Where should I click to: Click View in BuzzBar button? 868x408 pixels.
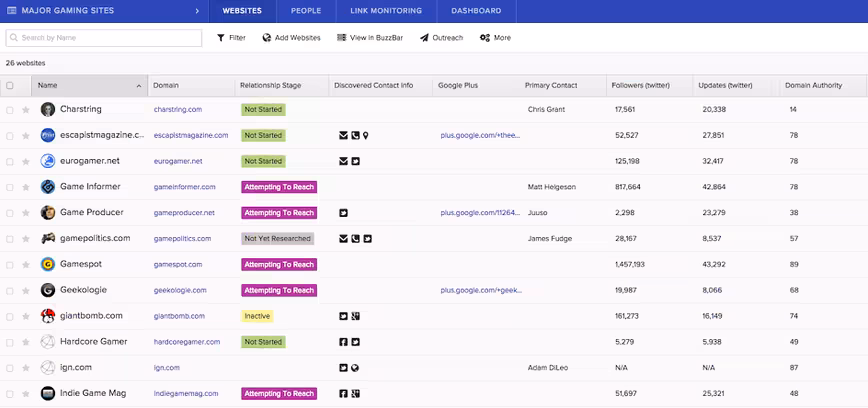pos(370,38)
